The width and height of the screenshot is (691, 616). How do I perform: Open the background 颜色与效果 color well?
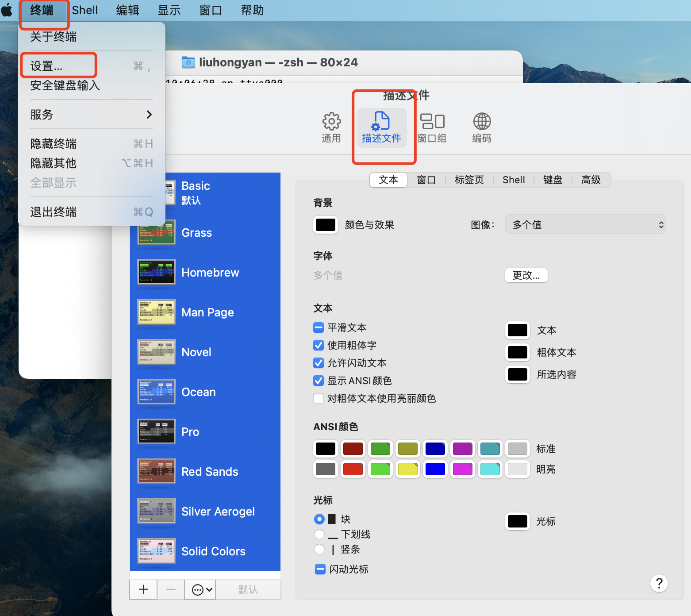[326, 225]
